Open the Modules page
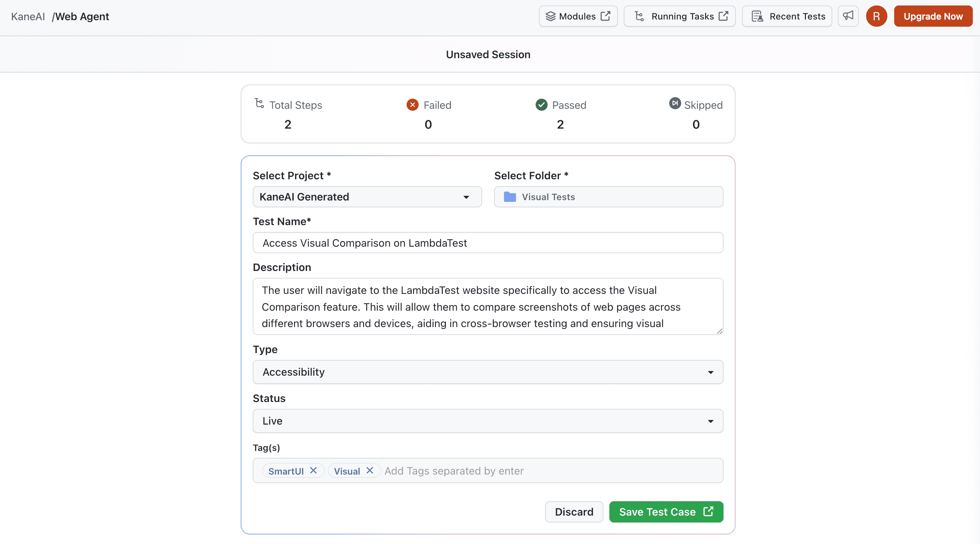The width and height of the screenshot is (980, 544). 578,16
